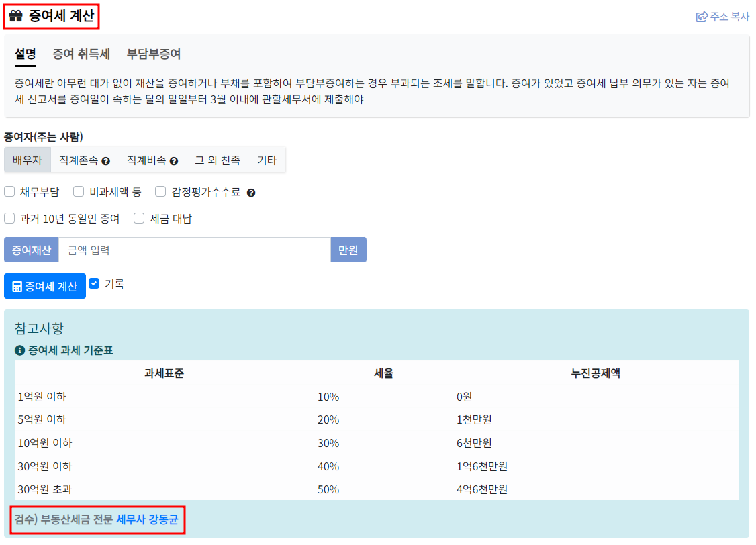
Task: Open the help icon beside 직계존속
Action: click(x=106, y=160)
